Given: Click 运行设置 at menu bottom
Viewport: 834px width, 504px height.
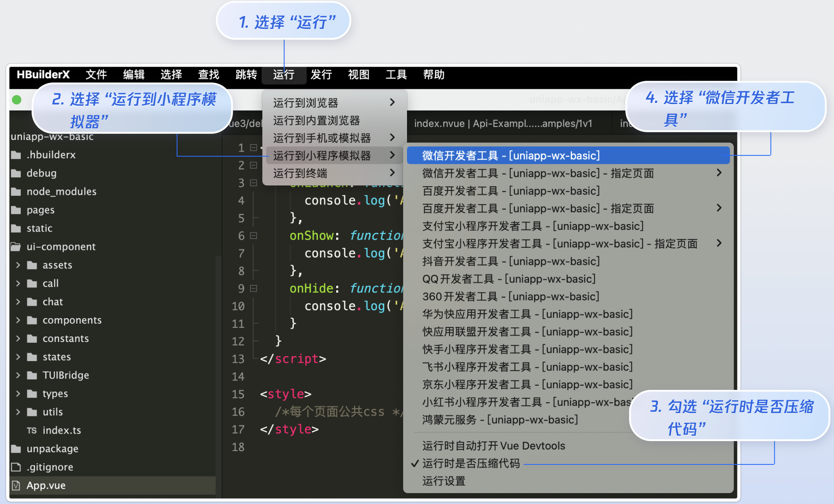Looking at the screenshot, I should [444, 481].
